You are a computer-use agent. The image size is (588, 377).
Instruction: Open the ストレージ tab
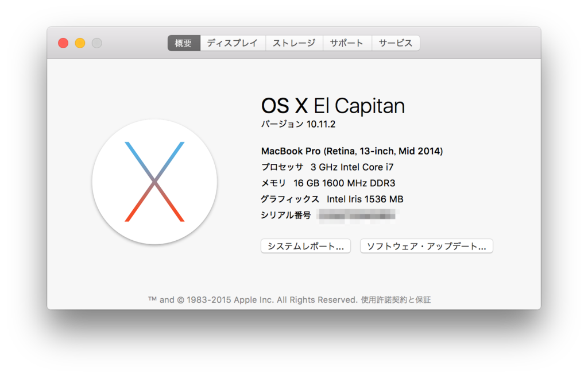click(295, 43)
